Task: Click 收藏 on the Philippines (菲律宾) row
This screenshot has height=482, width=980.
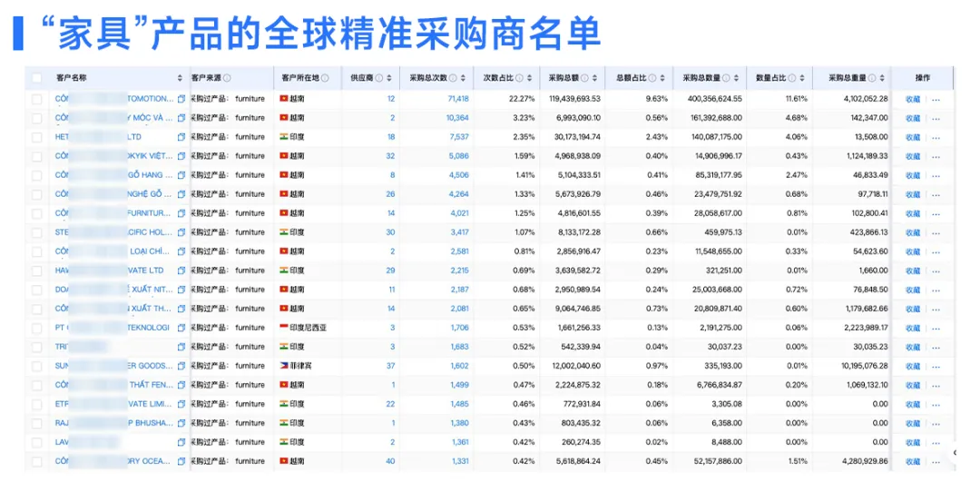Action: click(x=912, y=366)
